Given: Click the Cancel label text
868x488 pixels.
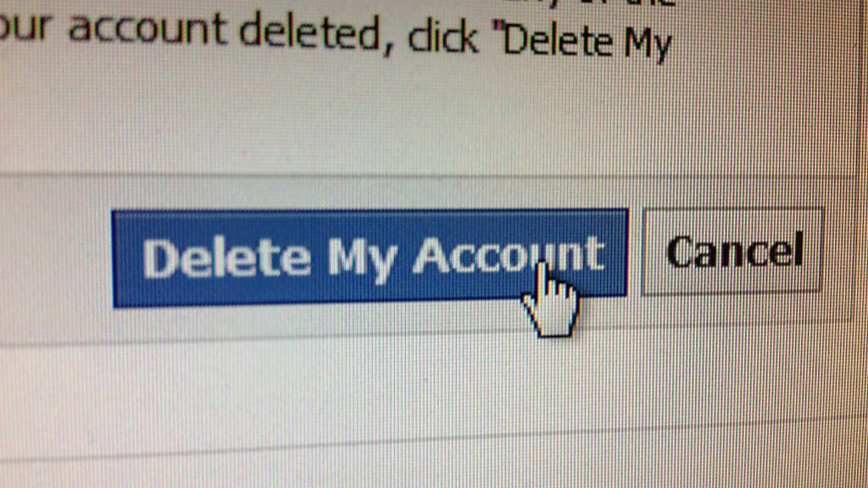Looking at the screenshot, I should tap(736, 250).
